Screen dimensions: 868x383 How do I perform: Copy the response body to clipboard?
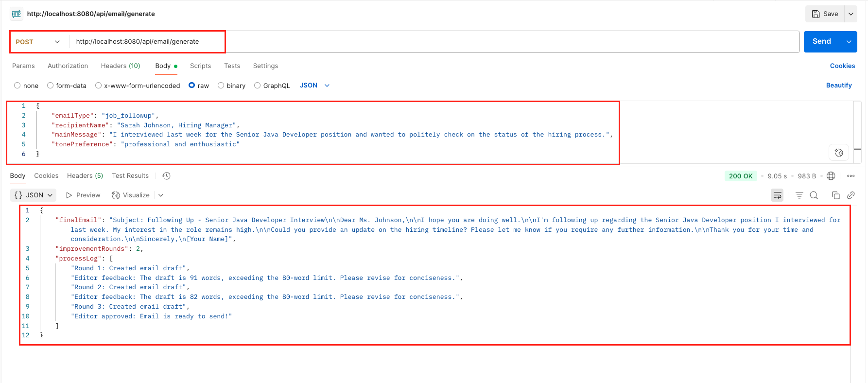click(x=836, y=195)
